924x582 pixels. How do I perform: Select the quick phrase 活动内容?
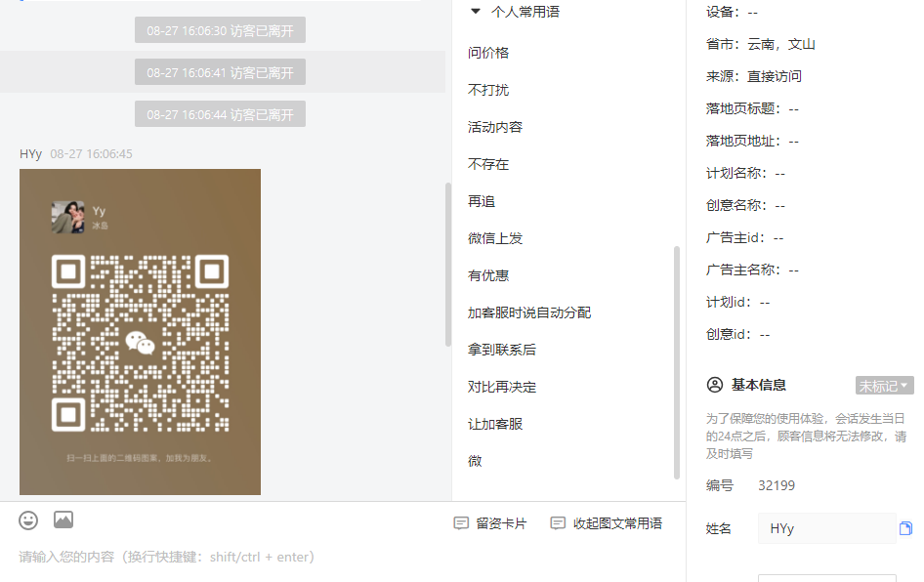(495, 127)
